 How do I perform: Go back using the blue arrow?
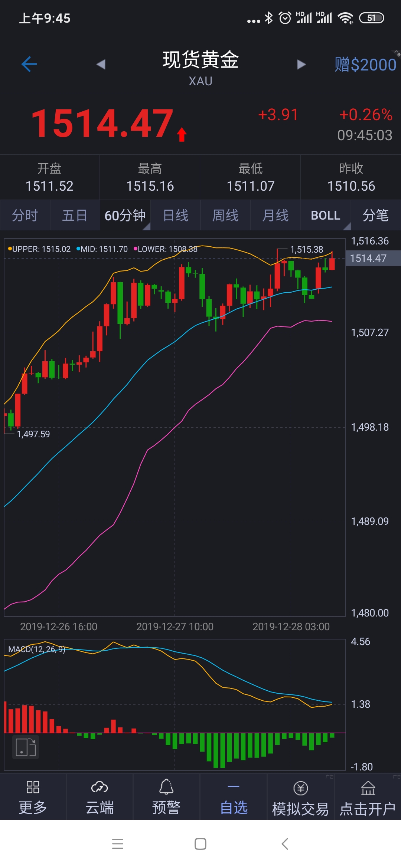[x=29, y=64]
